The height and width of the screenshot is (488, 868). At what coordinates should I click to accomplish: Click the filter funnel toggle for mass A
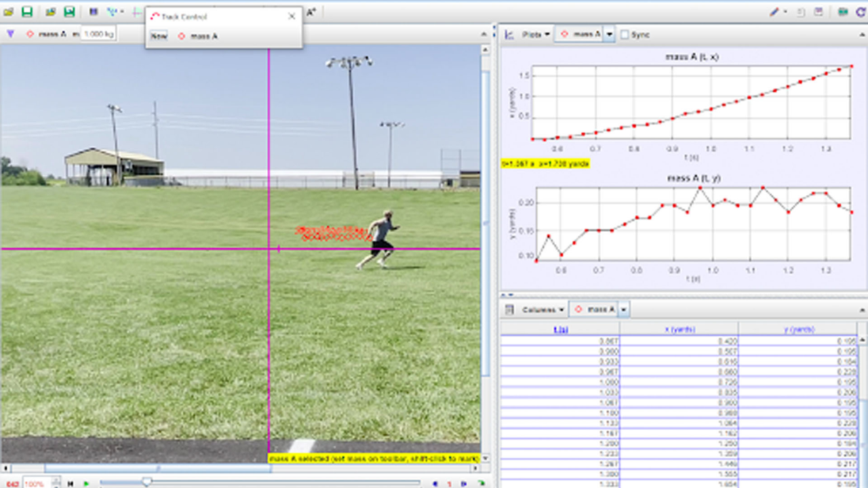point(10,33)
